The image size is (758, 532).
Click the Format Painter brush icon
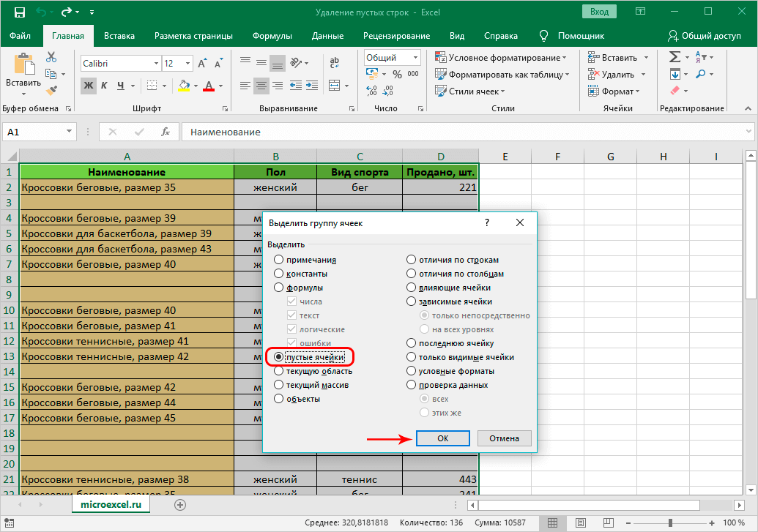51,90
